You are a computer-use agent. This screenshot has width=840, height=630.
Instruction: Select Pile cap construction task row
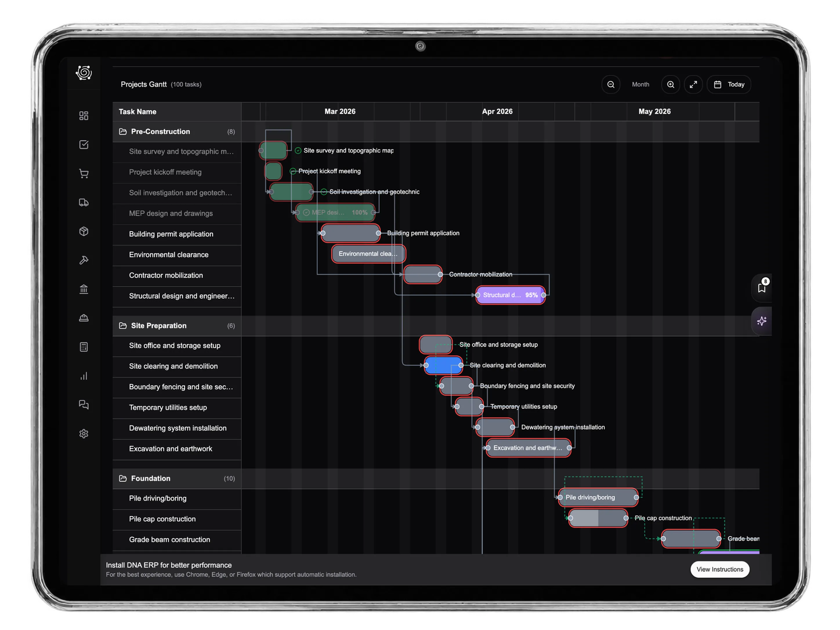(x=177, y=519)
